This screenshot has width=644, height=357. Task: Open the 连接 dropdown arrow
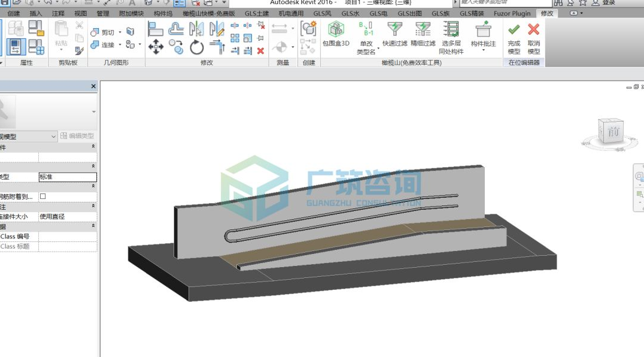120,45
